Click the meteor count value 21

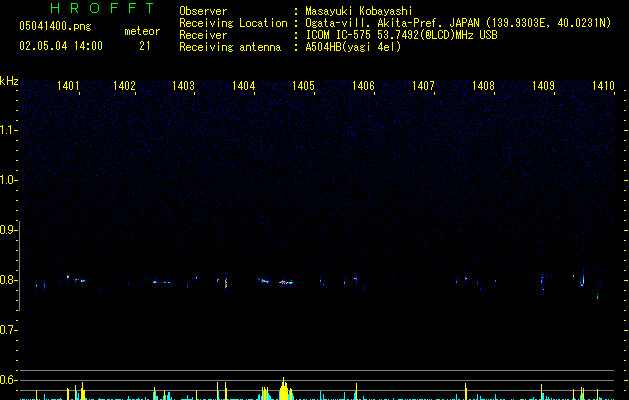coord(145,46)
